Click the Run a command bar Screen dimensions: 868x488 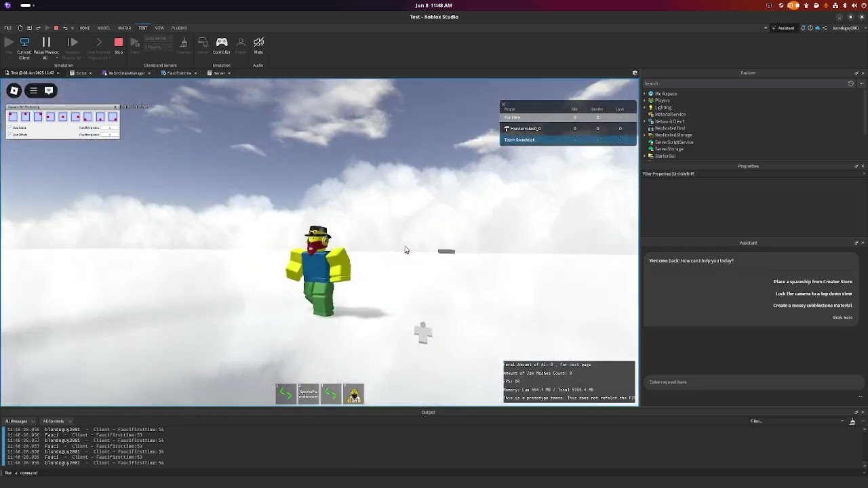(x=434, y=473)
